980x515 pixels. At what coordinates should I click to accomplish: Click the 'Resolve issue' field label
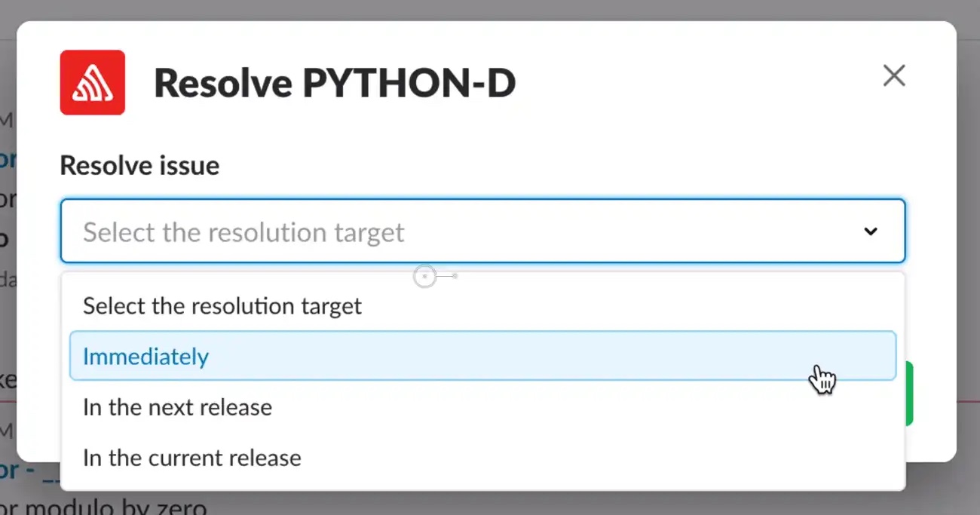[x=139, y=165]
